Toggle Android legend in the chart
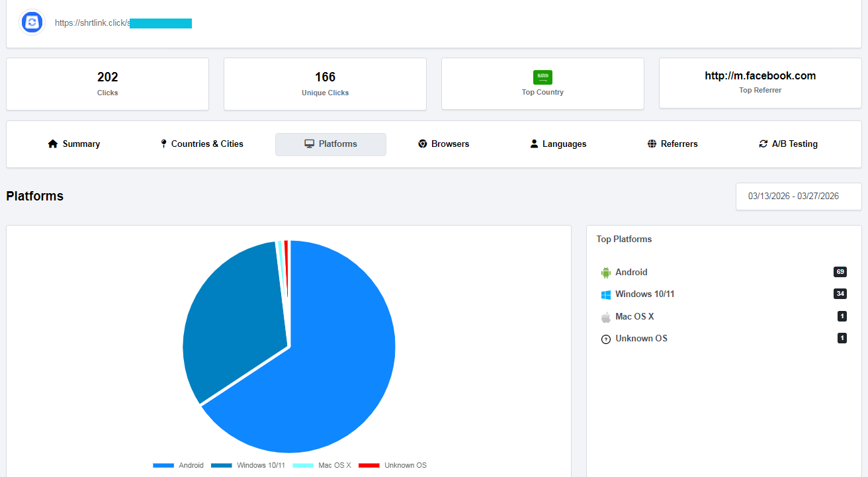Image resolution: width=868 pixels, height=477 pixels. coord(179,465)
